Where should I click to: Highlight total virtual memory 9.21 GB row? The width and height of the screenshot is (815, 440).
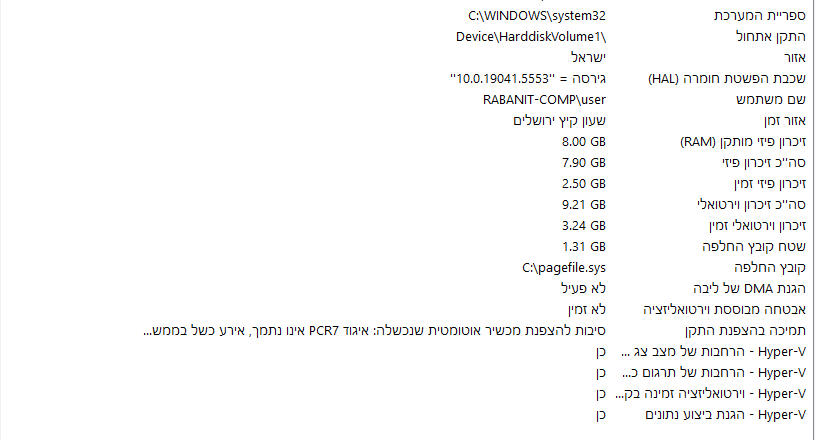pyautogui.click(x=751, y=204)
